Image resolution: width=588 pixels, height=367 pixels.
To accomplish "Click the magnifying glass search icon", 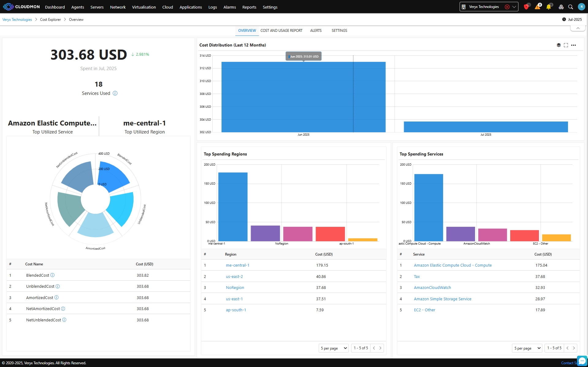I will (571, 7).
